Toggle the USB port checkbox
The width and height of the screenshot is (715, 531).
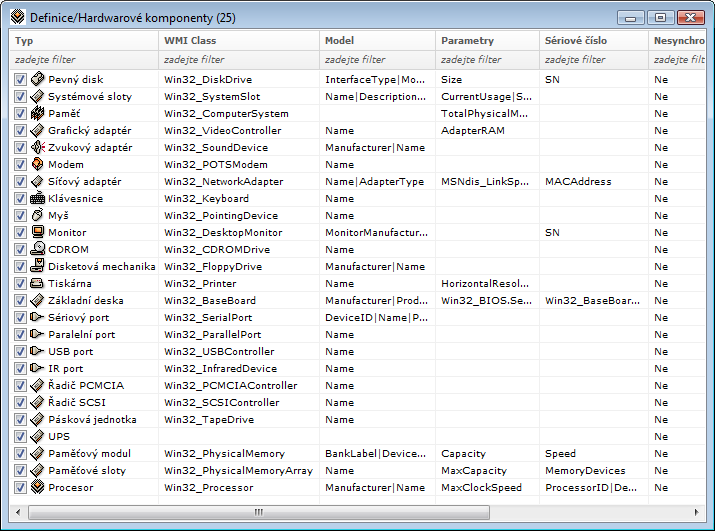(20, 352)
